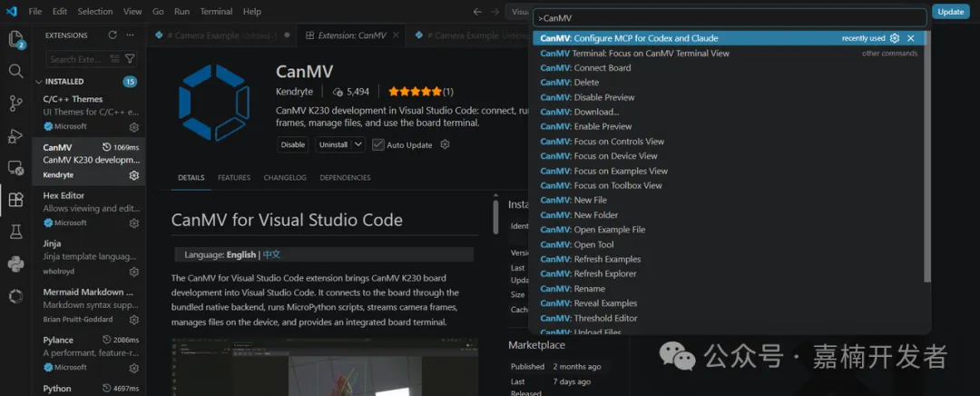Open the Run menu

[x=181, y=11]
